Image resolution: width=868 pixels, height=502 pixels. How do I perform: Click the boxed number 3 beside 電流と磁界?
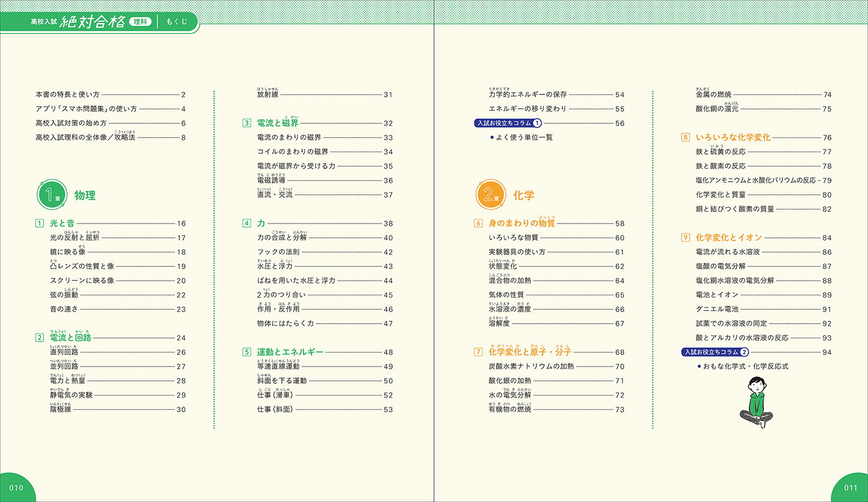point(247,123)
